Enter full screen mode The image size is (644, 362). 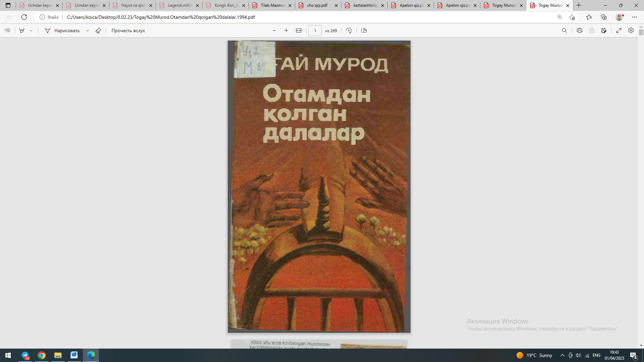click(x=619, y=31)
